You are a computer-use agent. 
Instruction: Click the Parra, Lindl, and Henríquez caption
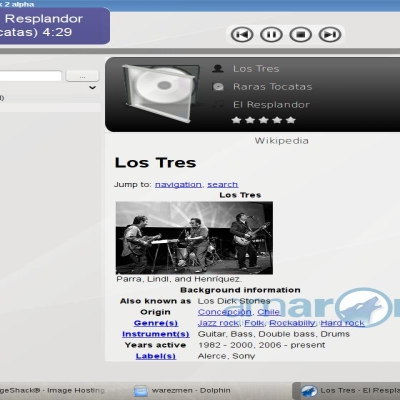(179, 279)
